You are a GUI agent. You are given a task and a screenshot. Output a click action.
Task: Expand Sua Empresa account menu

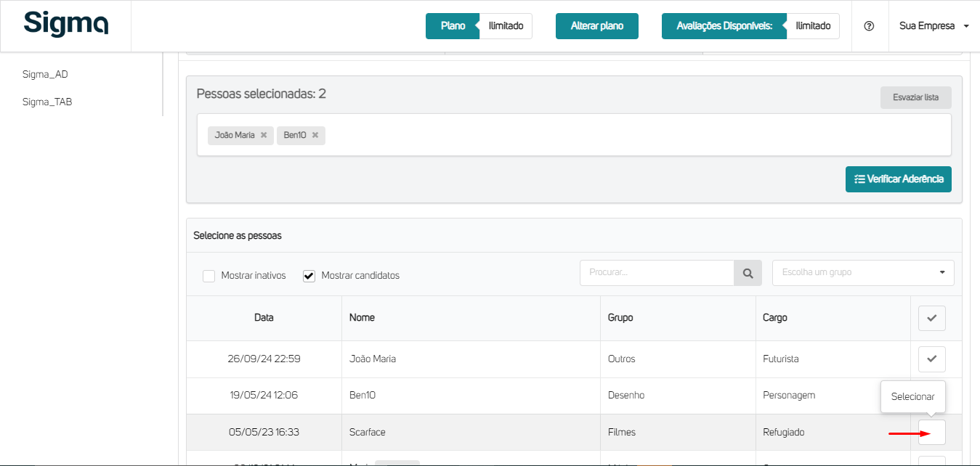point(934,26)
